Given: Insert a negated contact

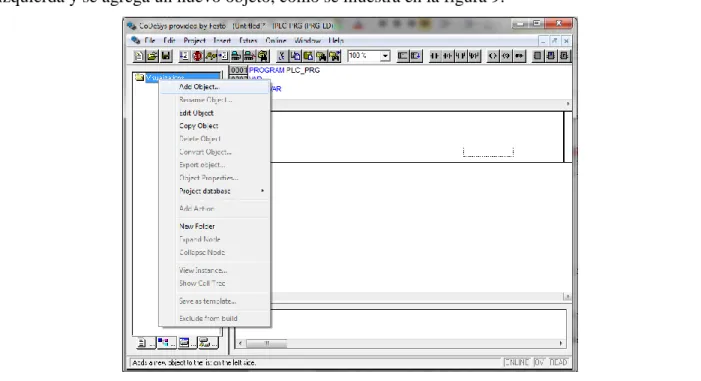Looking at the screenshot, I should [x=448, y=56].
